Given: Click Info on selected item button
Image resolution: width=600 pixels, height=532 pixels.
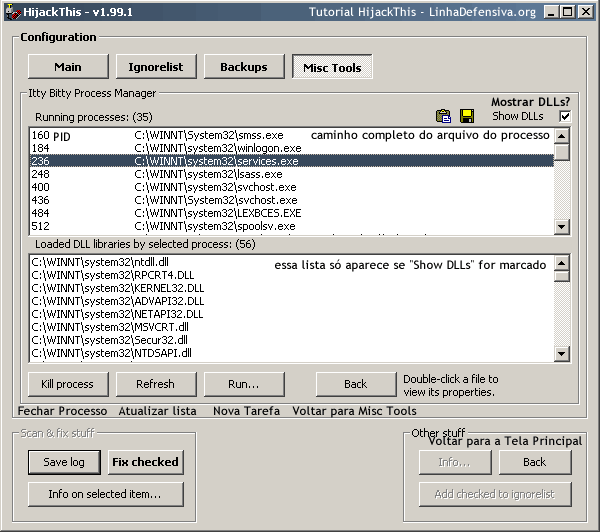Looking at the screenshot, I should tap(104, 494).
